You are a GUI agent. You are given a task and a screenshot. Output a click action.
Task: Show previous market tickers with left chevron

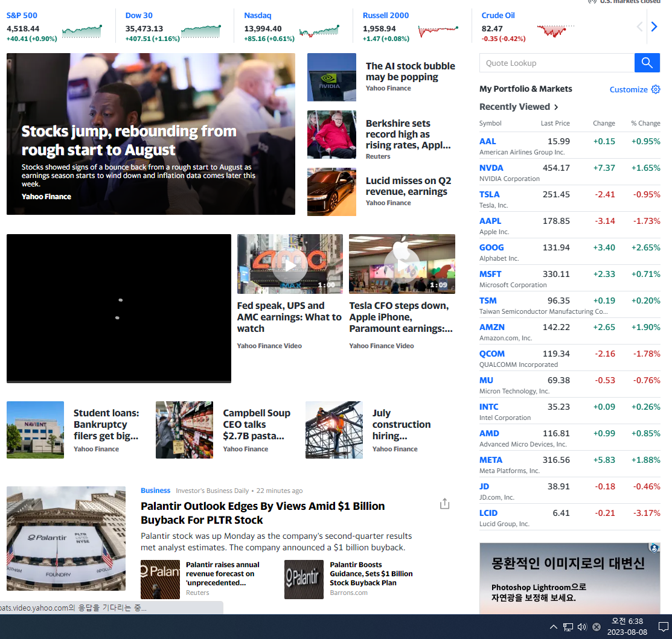(639, 27)
